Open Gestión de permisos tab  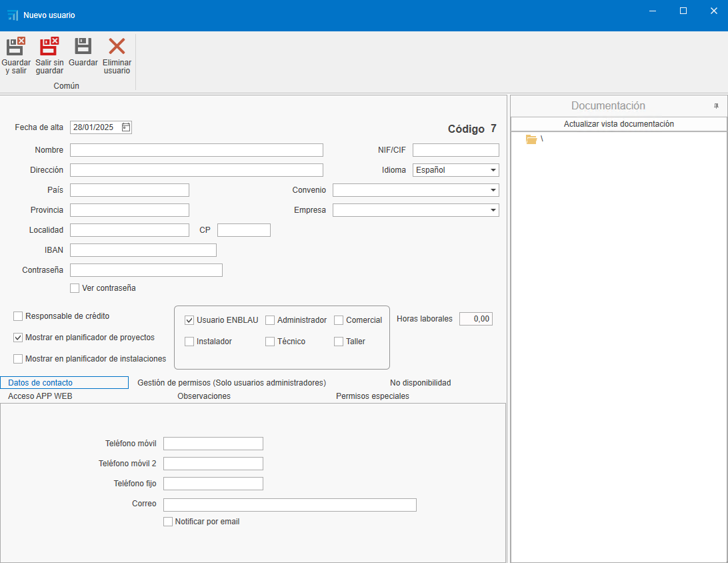pyautogui.click(x=232, y=383)
